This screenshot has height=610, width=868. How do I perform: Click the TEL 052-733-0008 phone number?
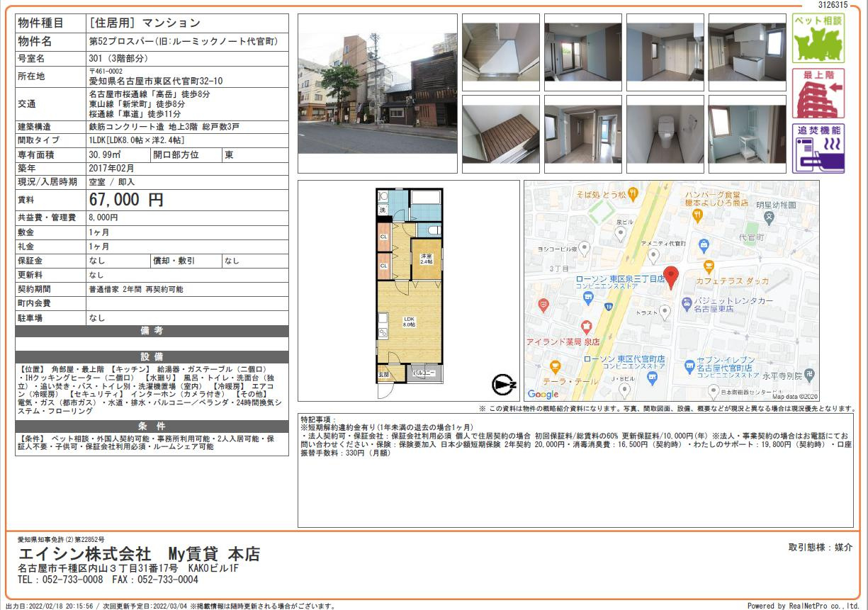(x=60, y=580)
